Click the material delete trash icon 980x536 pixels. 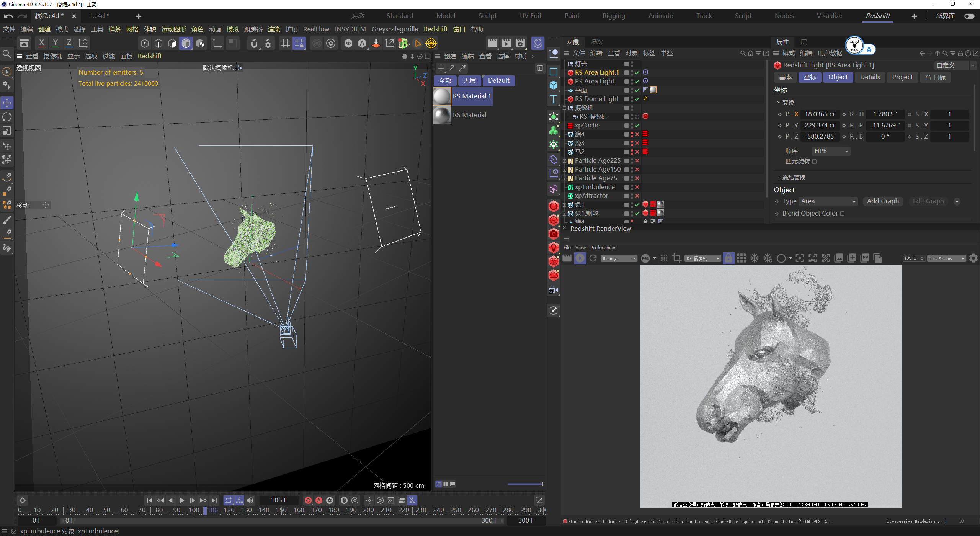[540, 68]
